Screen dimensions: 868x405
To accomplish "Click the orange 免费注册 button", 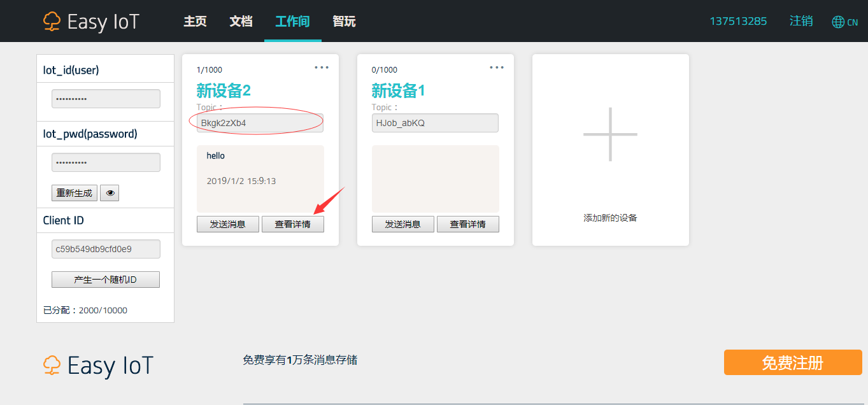I will point(793,362).
